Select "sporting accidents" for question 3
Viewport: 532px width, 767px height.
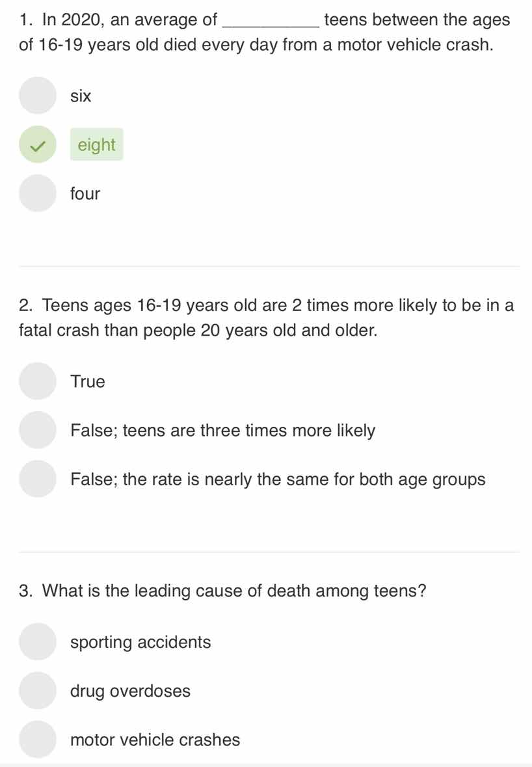(37, 641)
